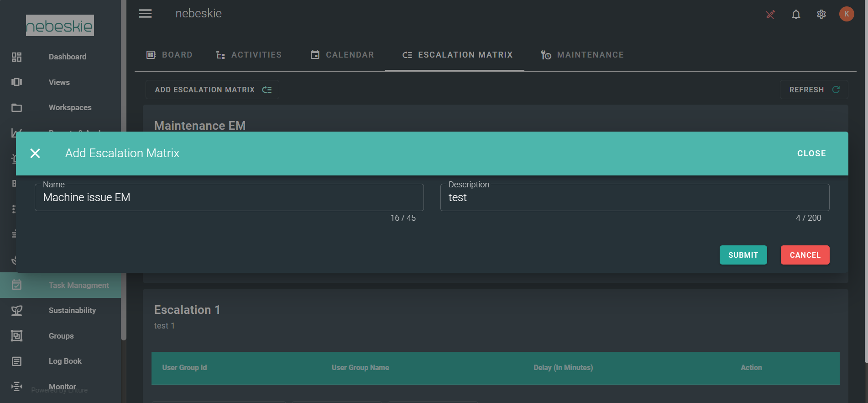The image size is (868, 403).
Task: Switch to the Board tab
Action: click(x=169, y=55)
